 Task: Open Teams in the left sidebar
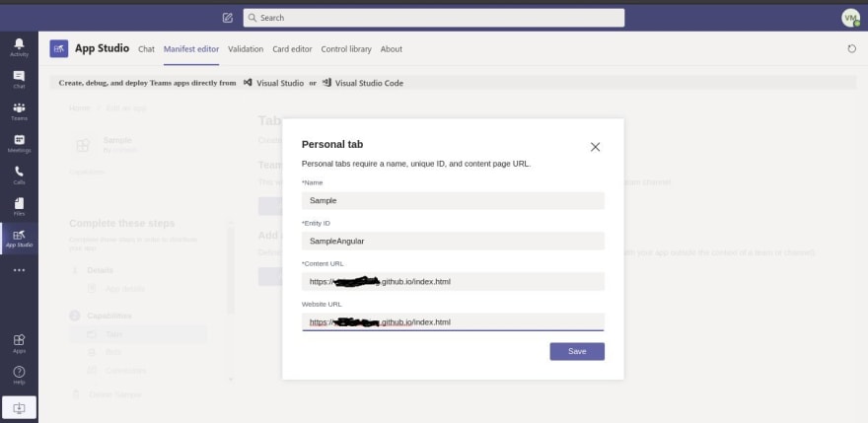coord(19,111)
